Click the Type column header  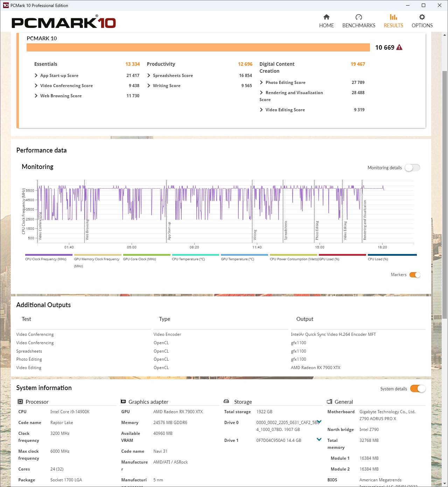[x=164, y=319]
